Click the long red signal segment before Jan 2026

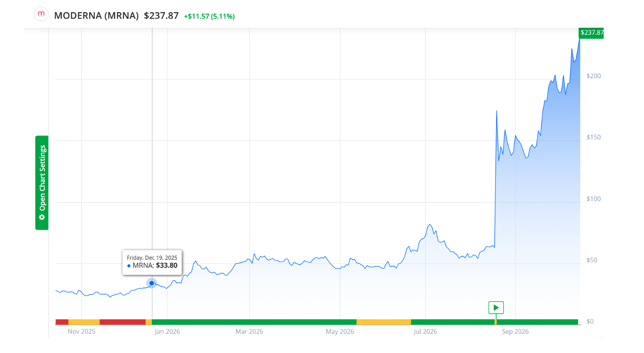(x=123, y=322)
